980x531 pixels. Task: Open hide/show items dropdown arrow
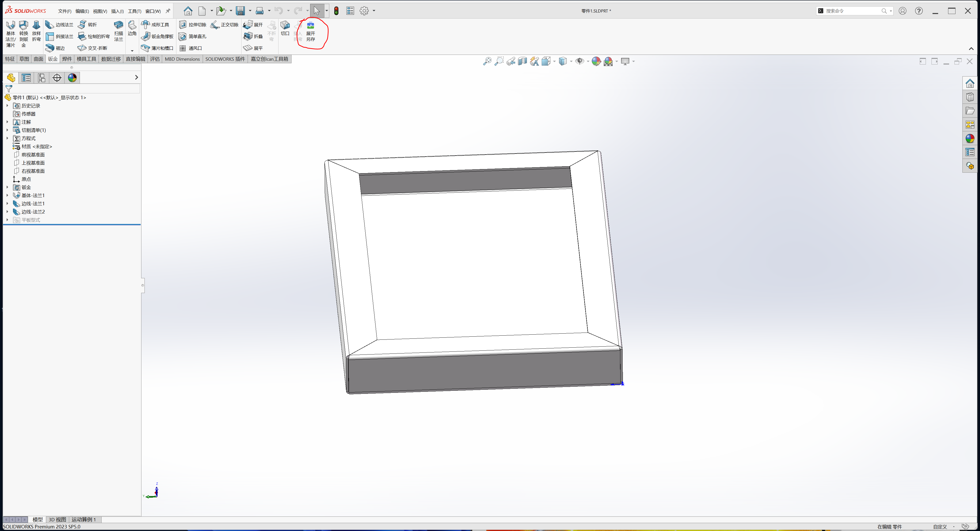click(588, 61)
